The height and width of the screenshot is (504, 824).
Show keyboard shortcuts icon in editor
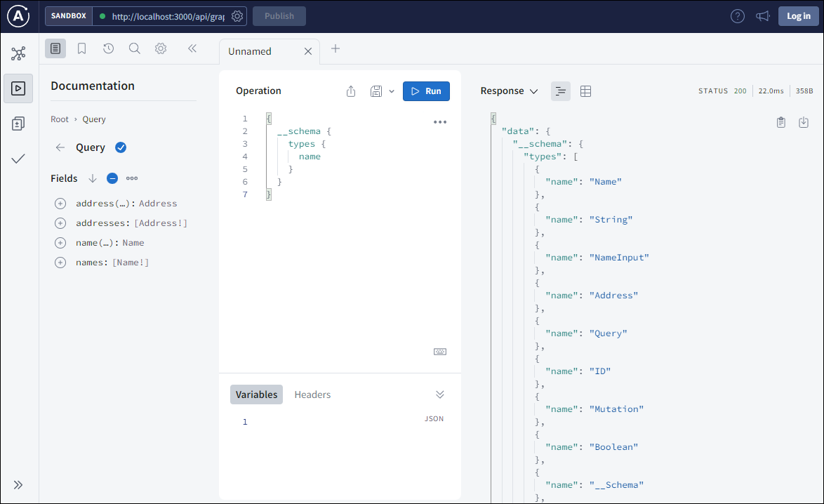pyautogui.click(x=440, y=352)
